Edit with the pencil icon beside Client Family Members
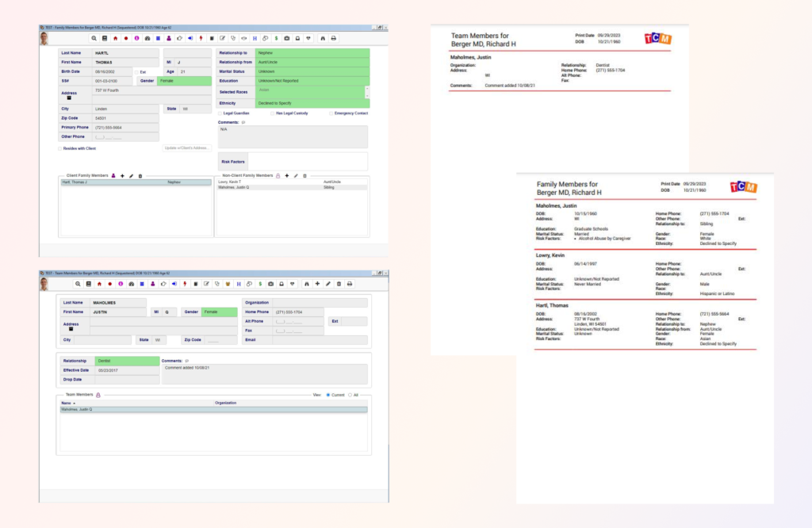 131,175
